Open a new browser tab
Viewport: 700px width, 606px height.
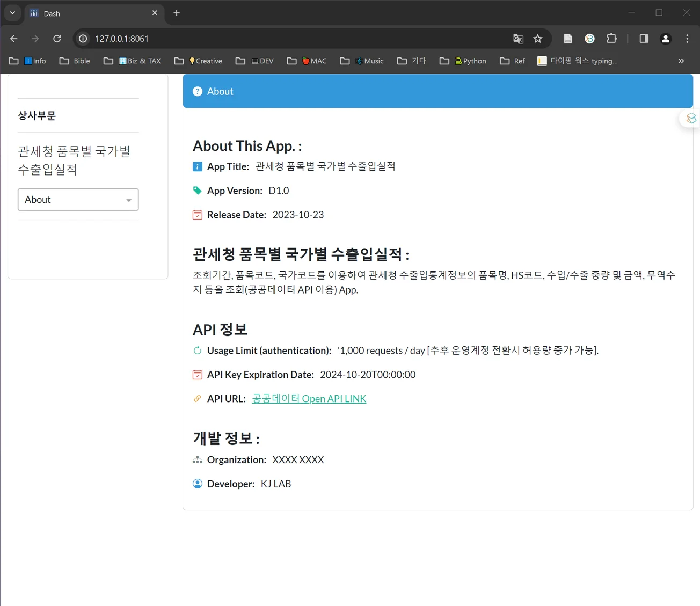coord(177,13)
